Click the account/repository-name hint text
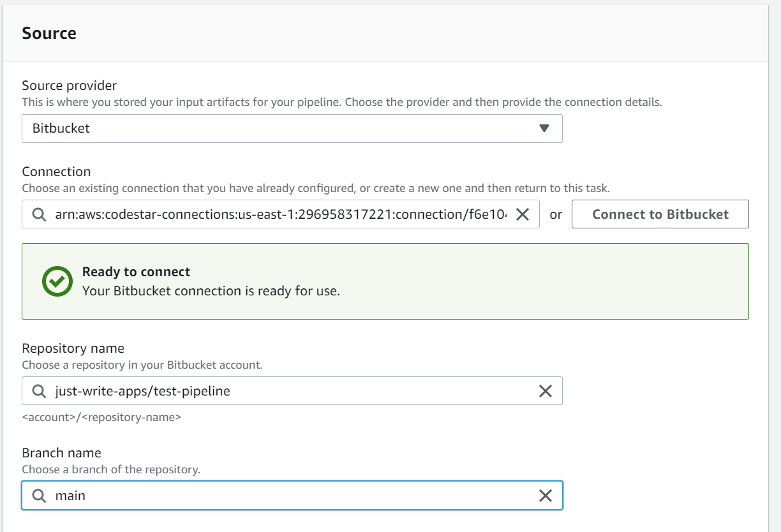 101,417
